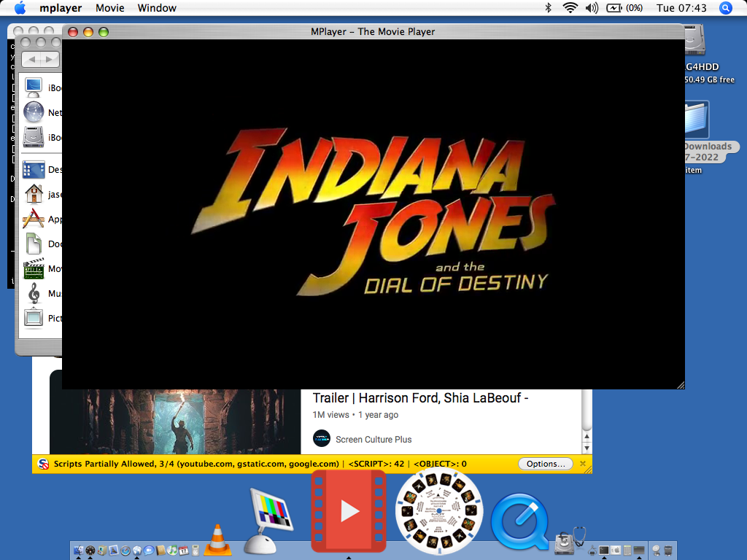The image size is (747, 560).
Task: Open the iMac color bars app in Dock
Action: (x=269, y=520)
